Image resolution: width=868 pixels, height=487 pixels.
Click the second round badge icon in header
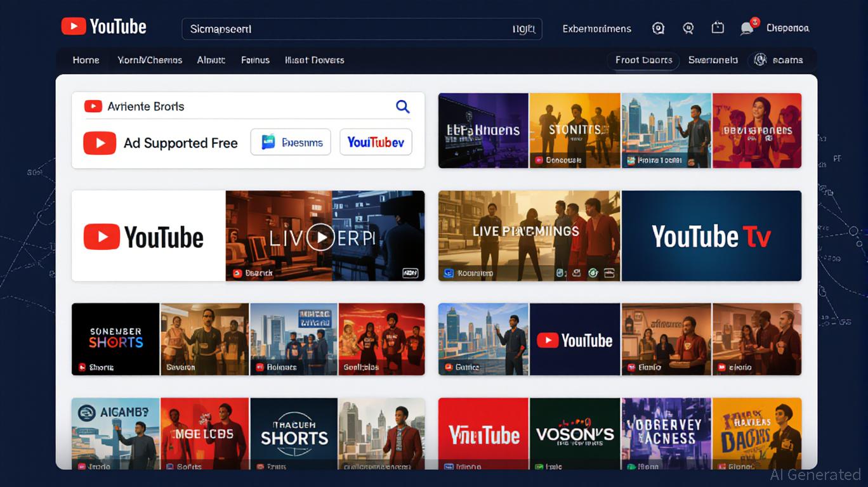(688, 28)
